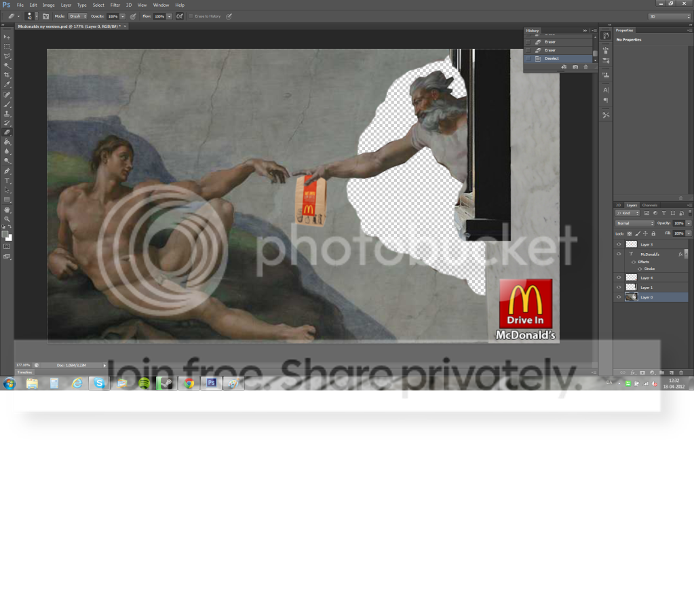The height and width of the screenshot is (616, 694).
Task: Select the Paint Bucket tool
Action: coord(7,142)
